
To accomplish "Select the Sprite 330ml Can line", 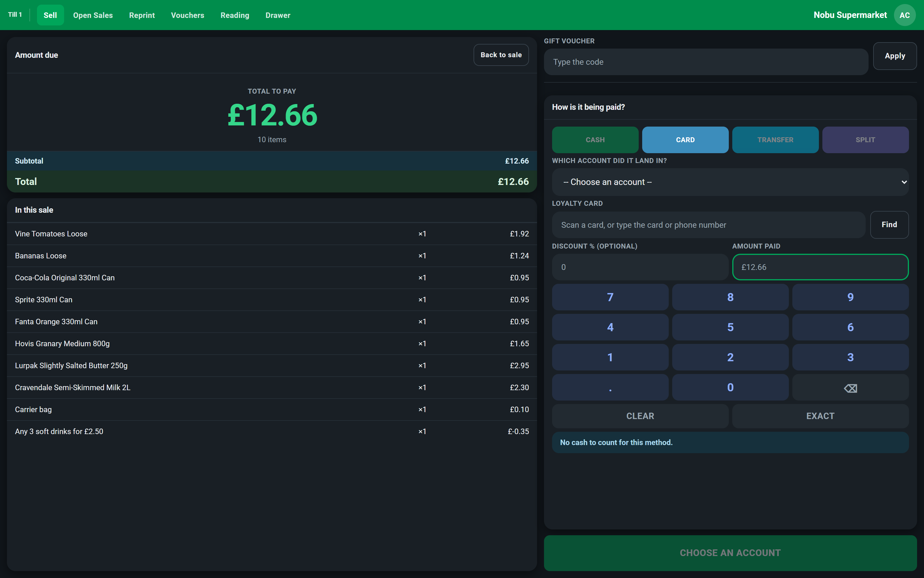I will 272,300.
